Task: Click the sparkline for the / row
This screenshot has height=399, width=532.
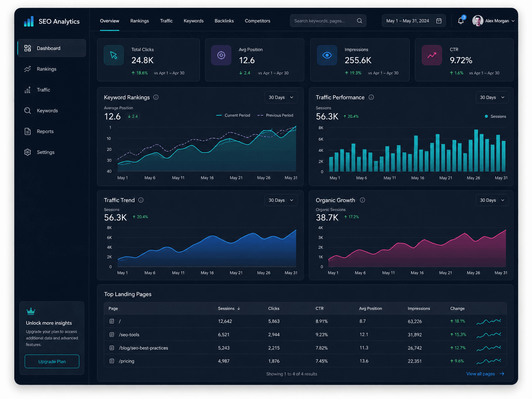Action: click(489, 321)
